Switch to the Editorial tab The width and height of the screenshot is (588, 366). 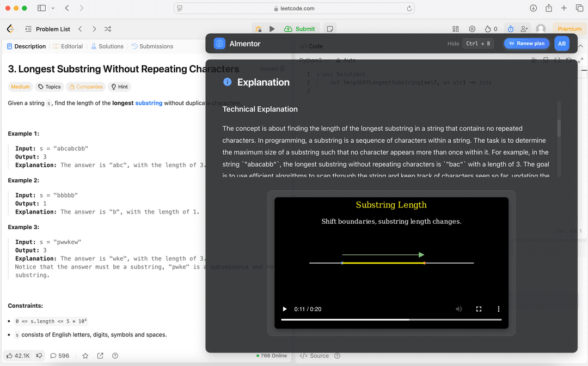[68, 46]
